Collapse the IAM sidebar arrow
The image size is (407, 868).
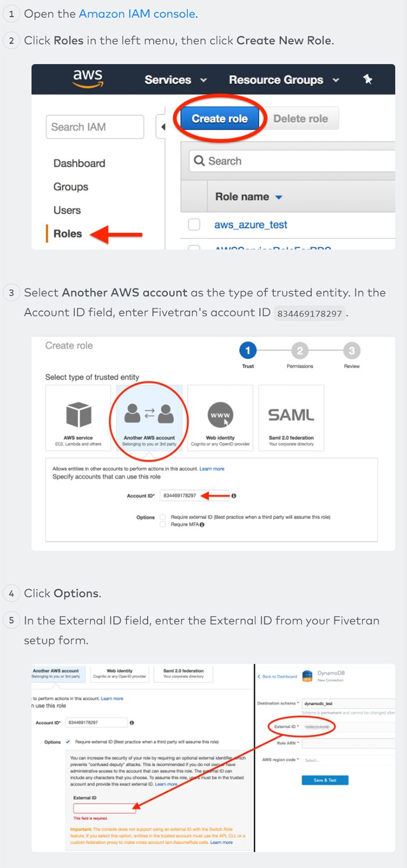163,127
